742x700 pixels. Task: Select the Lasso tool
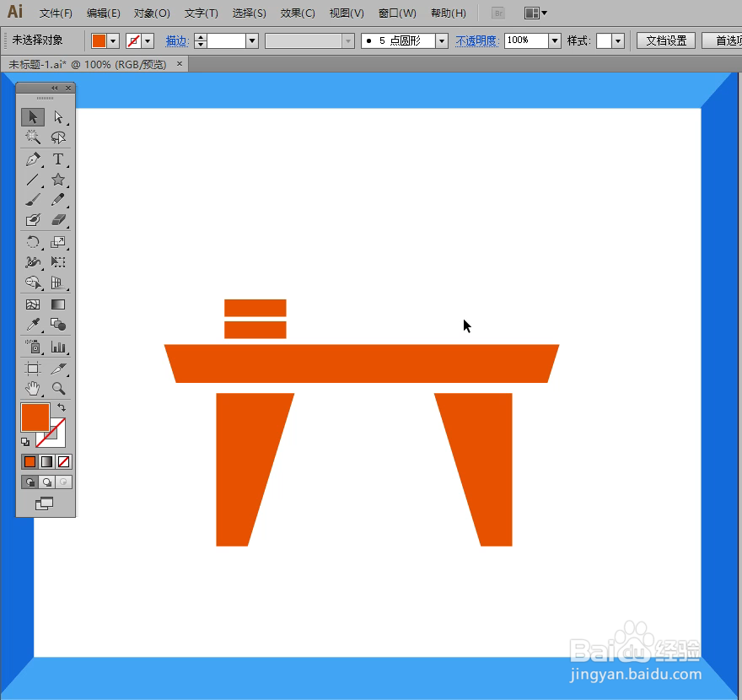pyautogui.click(x=58, y=137)
